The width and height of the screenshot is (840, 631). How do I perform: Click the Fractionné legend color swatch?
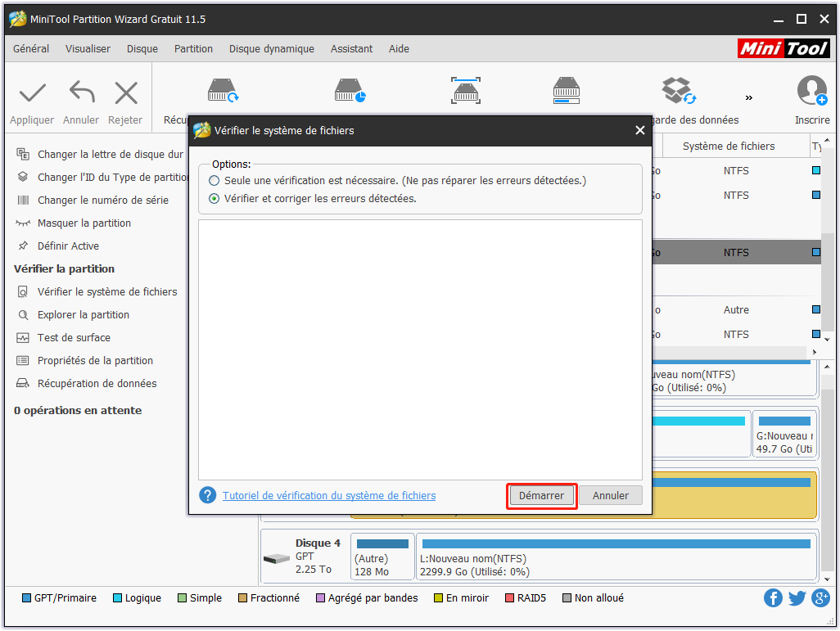(242, 597)
